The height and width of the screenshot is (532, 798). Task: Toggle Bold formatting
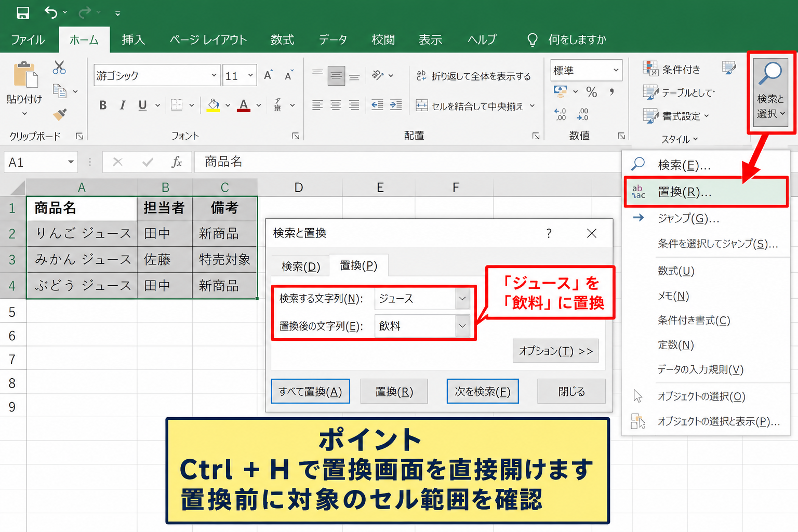pos(103,105)
